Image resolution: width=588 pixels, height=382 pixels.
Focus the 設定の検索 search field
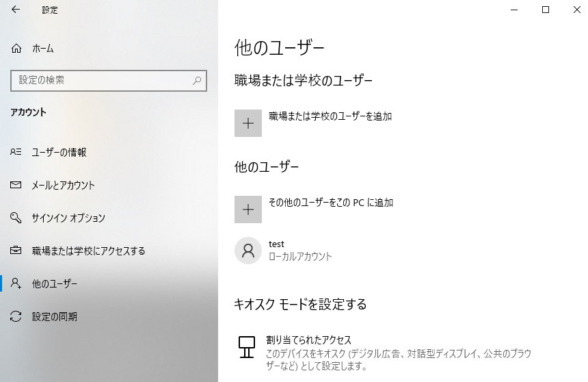coord(109,80)
